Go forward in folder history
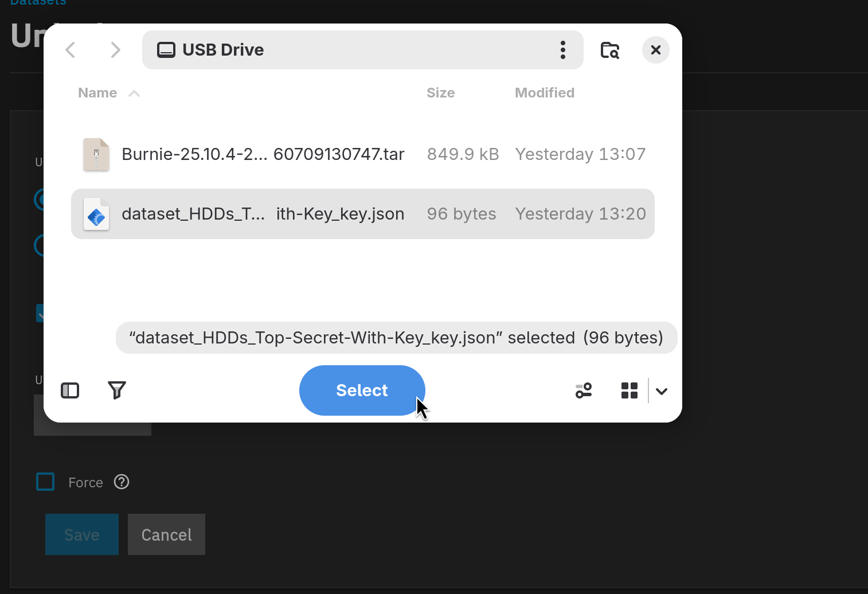This screenshot has height=594, width=868. coord(115,50)
